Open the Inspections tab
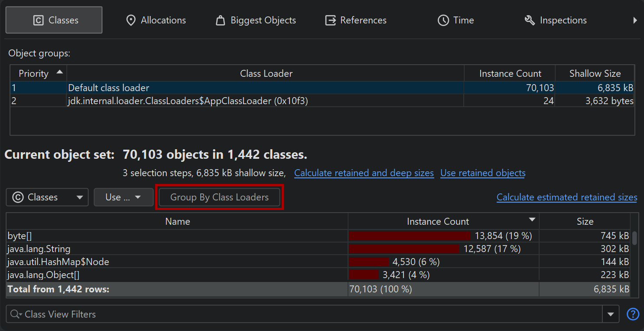Viewport: 644px width, 331px height. (555, 20)
